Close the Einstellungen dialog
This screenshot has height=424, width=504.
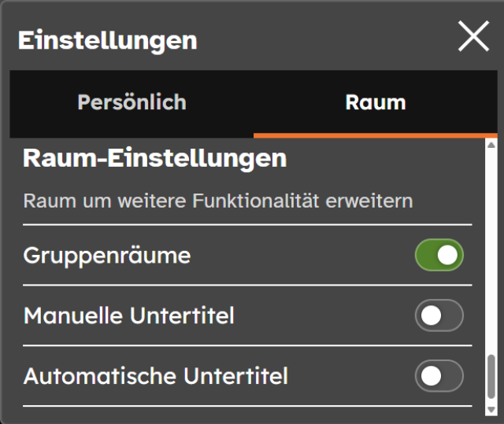point(473,37)
